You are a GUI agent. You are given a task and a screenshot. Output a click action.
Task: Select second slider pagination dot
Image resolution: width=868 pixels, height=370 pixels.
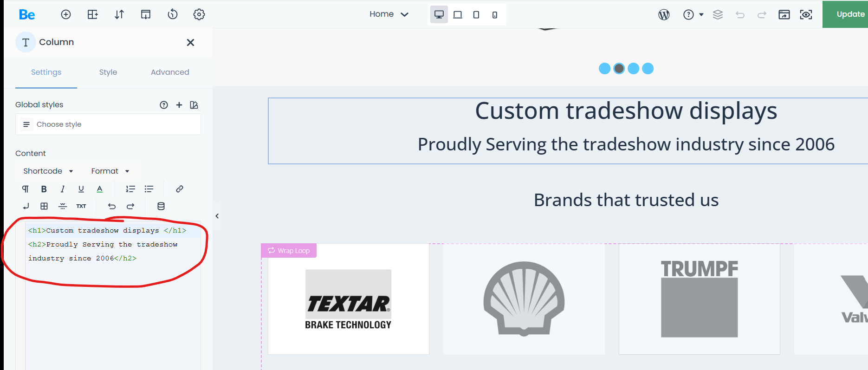(x=619, y=69)
